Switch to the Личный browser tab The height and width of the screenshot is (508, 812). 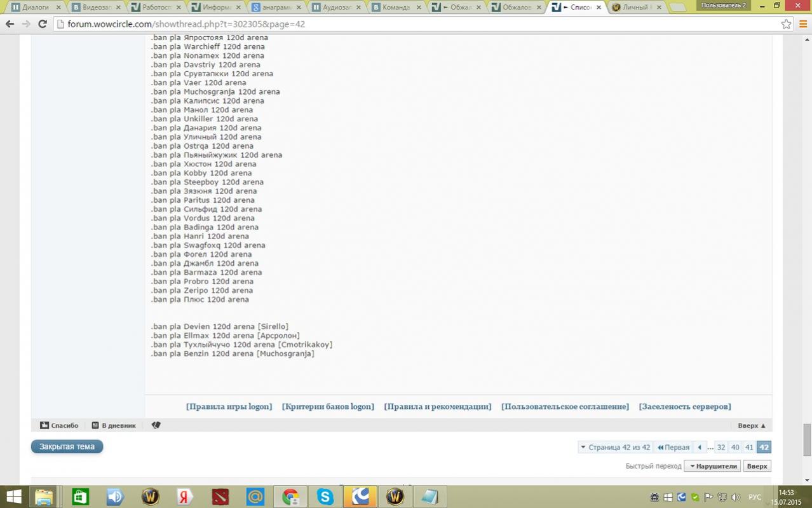(x=635, y=8)
